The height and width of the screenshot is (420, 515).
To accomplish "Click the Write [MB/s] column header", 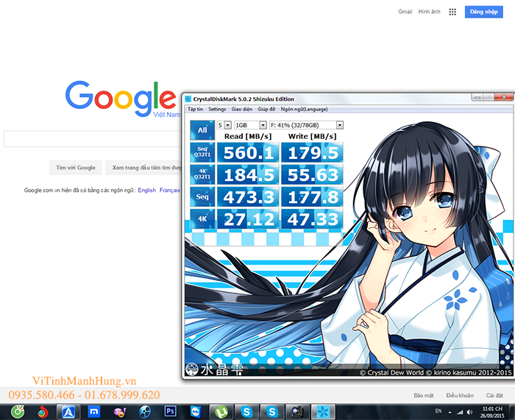I will click(x=313, y=136).
